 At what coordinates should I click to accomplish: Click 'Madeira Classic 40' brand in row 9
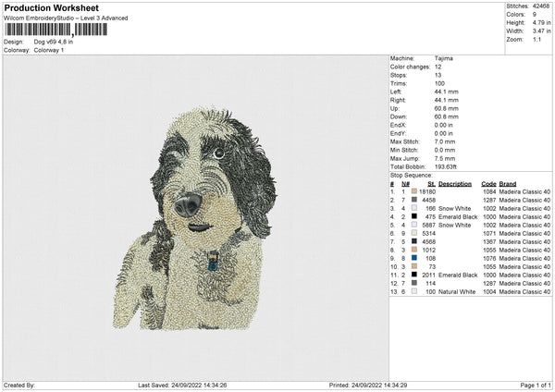pos(524,258)
